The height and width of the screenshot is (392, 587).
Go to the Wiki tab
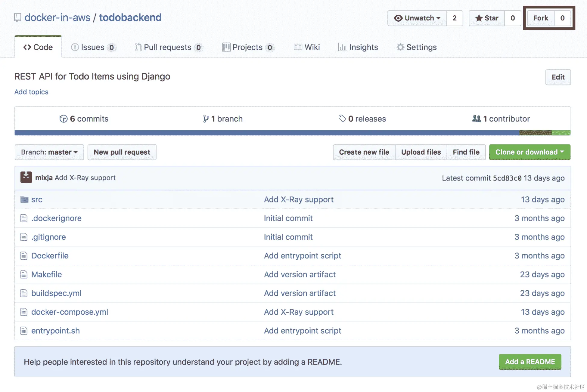coord(307,47)
